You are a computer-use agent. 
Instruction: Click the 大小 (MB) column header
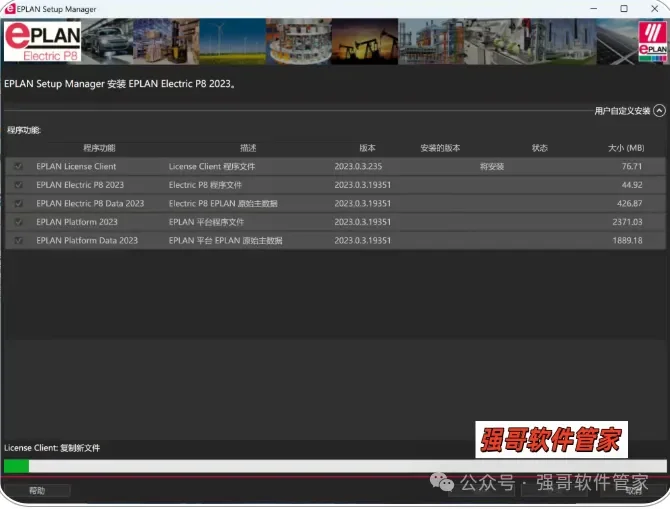point(626,148)
